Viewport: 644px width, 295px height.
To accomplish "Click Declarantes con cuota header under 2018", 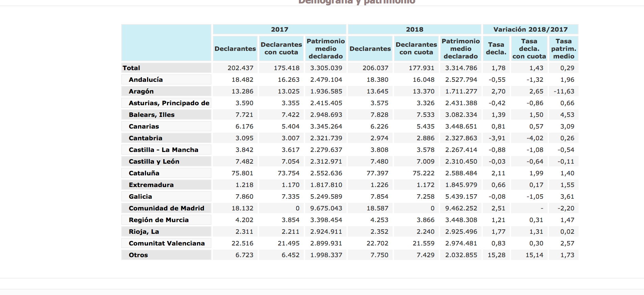I will click(416, 49).
